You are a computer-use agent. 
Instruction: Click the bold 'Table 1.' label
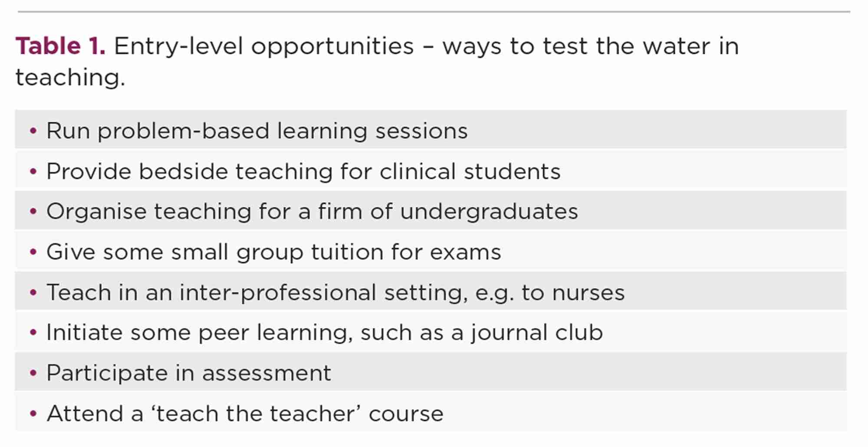pyautogui.click(x=60, y=46)
